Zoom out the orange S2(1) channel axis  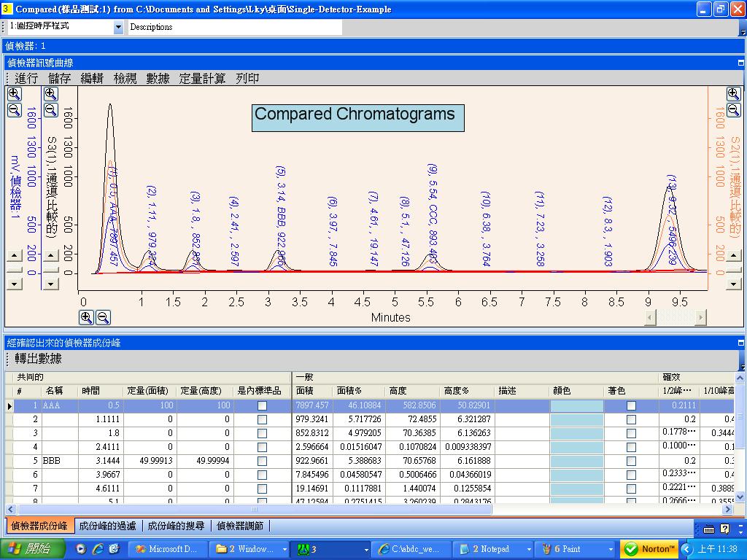(734, 111)
